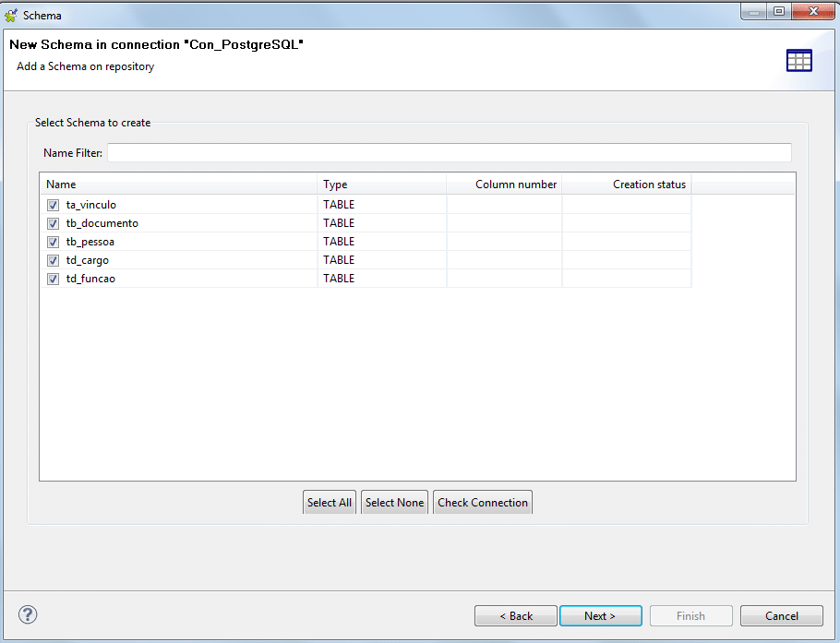The image size is (840, 643).
Task: Click the table schema icon in header
Action: 798,61
